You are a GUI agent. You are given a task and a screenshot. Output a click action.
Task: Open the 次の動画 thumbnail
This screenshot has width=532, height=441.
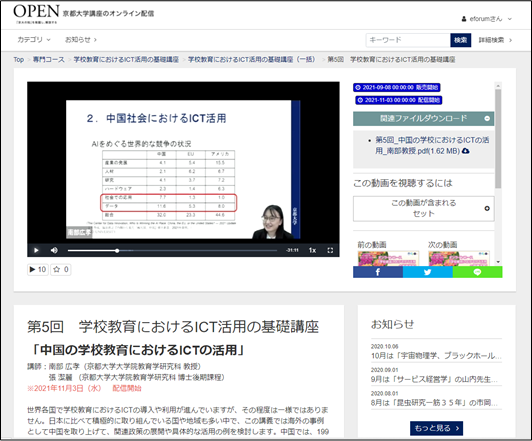click(459, 258)
